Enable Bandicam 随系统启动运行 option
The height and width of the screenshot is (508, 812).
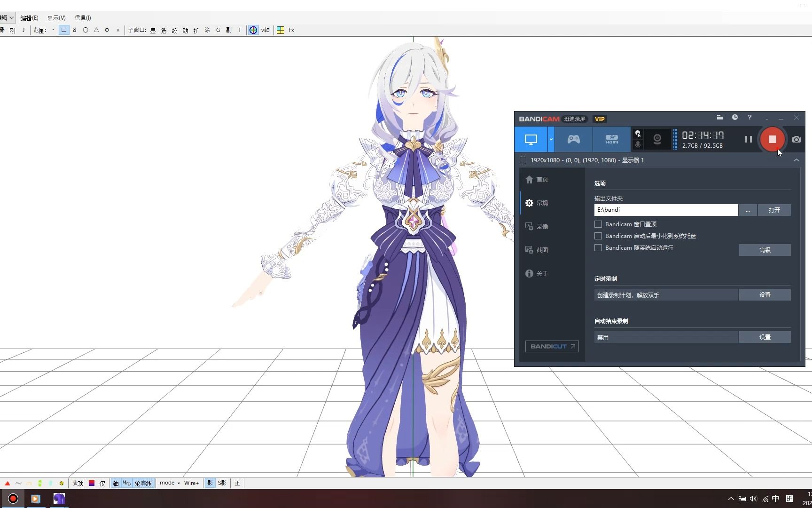pos(598,248)
